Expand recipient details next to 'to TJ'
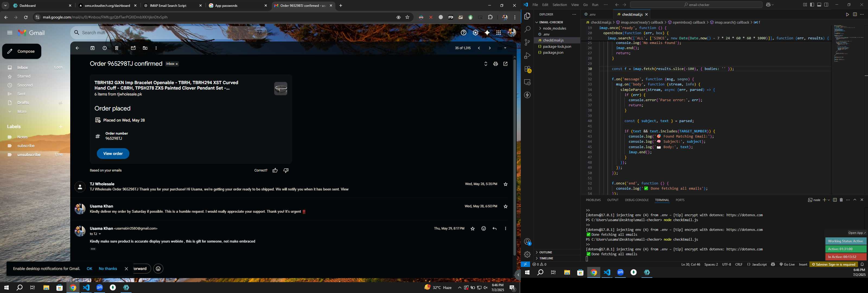 click(100, 234)
